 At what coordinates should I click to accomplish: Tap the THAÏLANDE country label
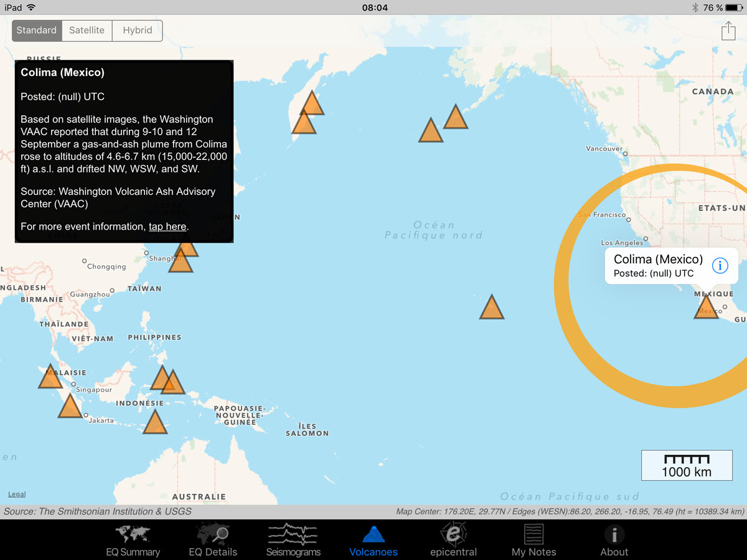64,324
